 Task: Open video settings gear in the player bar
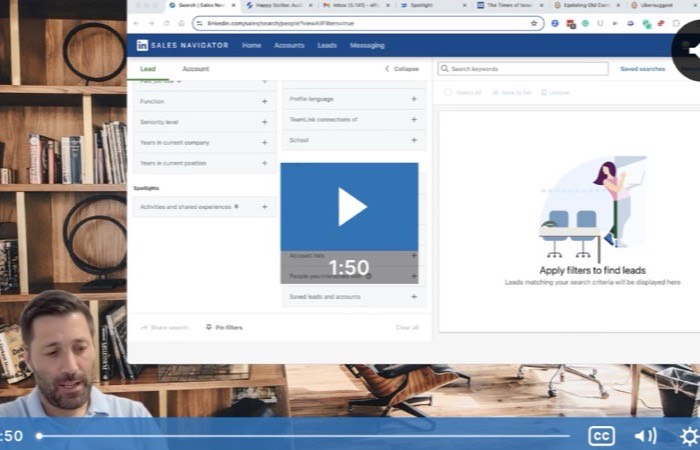[x=690, y=436]
